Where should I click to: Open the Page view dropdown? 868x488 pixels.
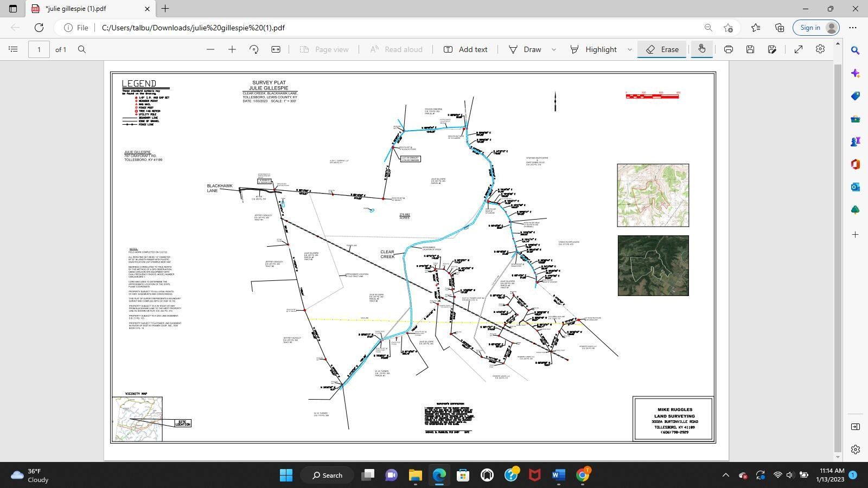click(x=324, y=49)
